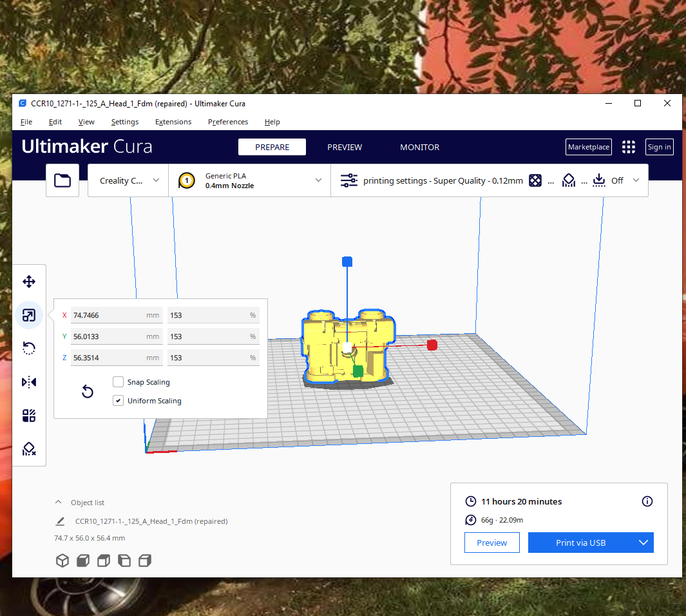Open the Preferences menu
Image resolution: width=686 pixels, height=616 pixels.
click(228, 122)
